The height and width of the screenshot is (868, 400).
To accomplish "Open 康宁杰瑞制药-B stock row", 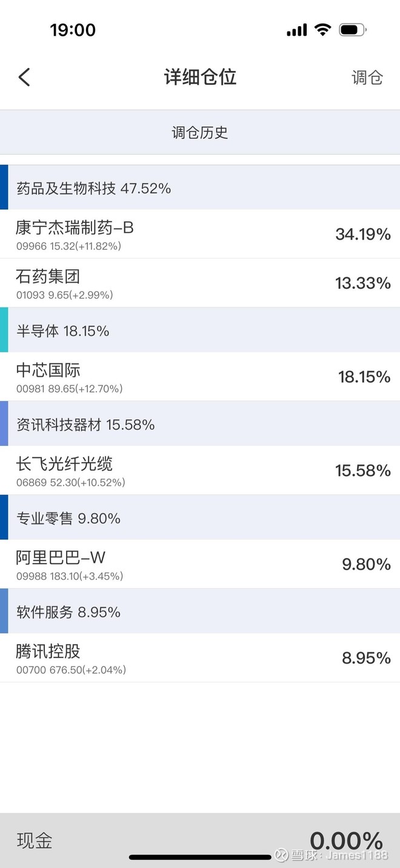I will click(200, 234).
